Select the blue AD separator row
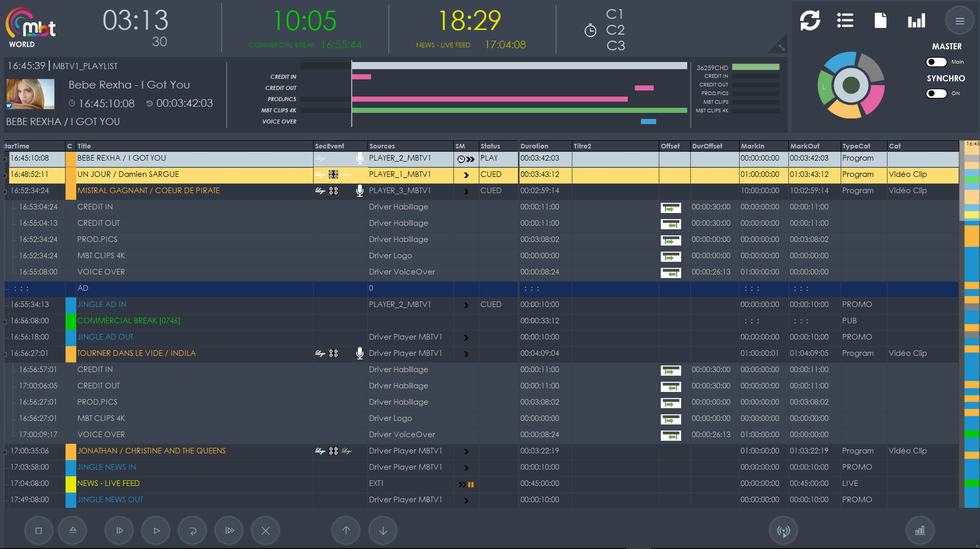The image size is (980, 549). point(481,288)
